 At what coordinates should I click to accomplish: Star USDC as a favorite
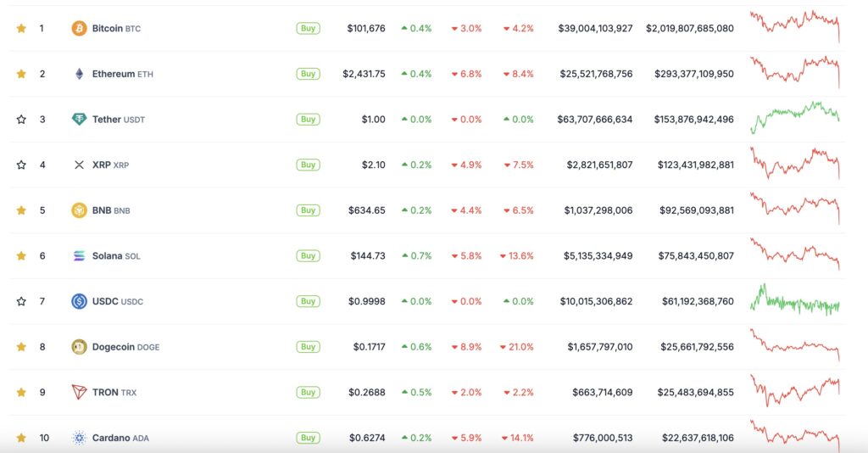pos(21,301)
